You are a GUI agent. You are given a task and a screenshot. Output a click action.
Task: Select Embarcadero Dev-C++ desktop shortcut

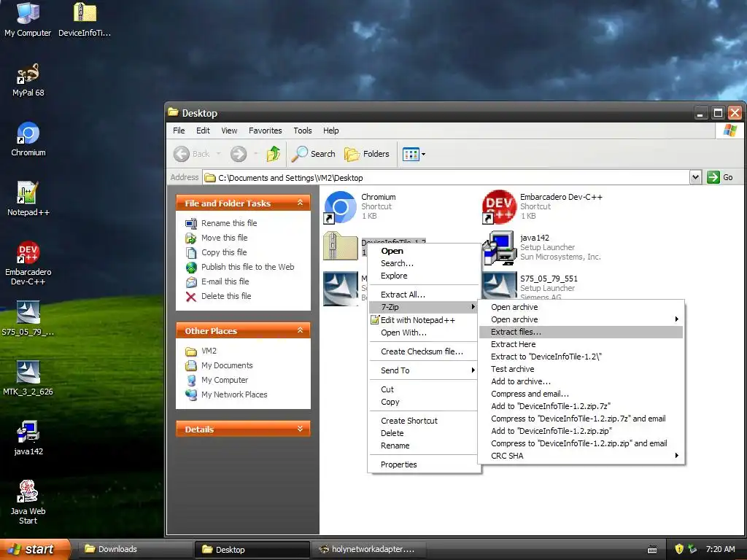28,263
